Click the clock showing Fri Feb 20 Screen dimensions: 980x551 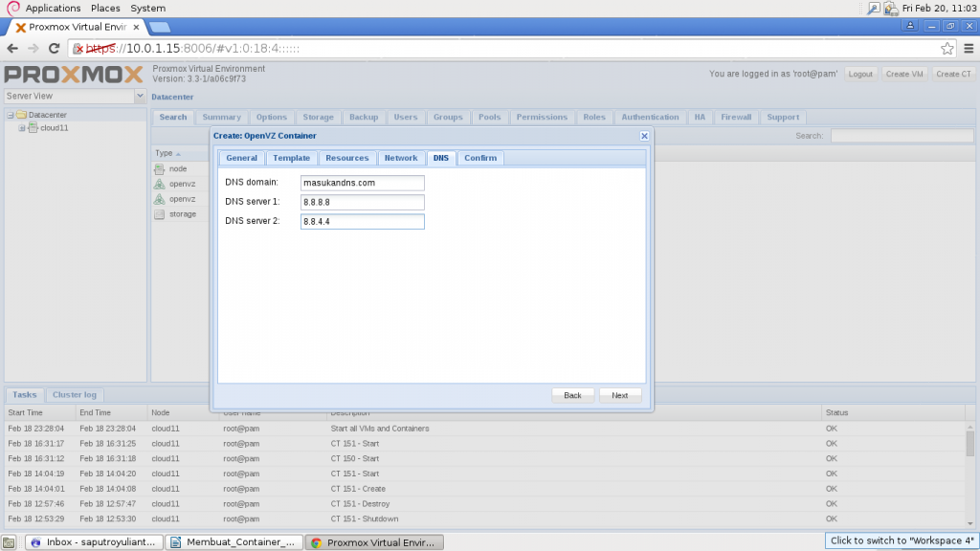coord(940,8)
